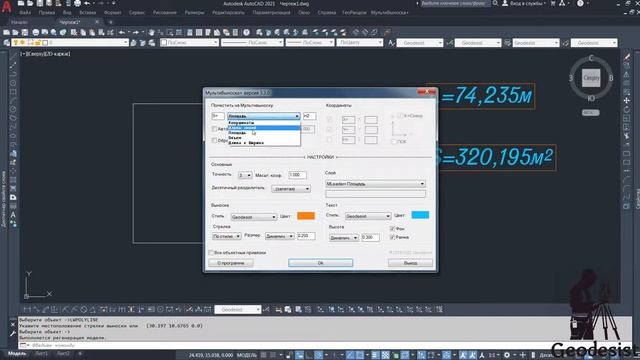Viewport: 640px width, 360px height.
Task: Open the Высота 'Динамич.' dropdown
Action: pos(344,238)
